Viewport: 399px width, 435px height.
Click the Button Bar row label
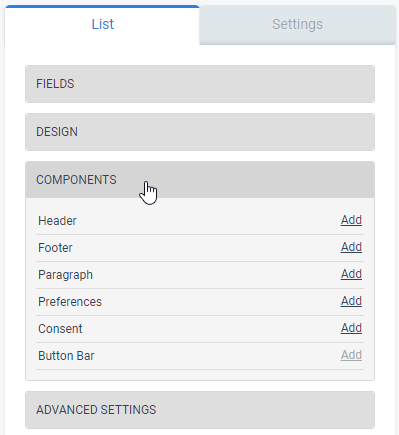coord(66,356)
